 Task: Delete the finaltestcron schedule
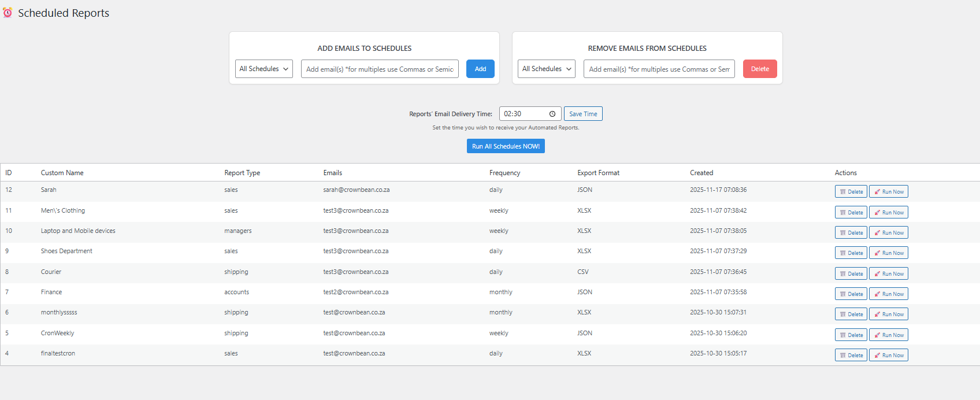[851, 355]
